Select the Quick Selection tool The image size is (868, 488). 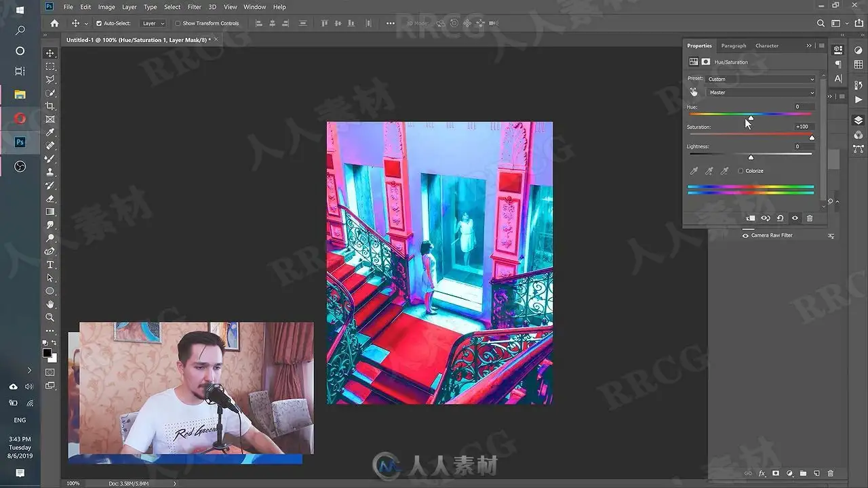point(50,93)
